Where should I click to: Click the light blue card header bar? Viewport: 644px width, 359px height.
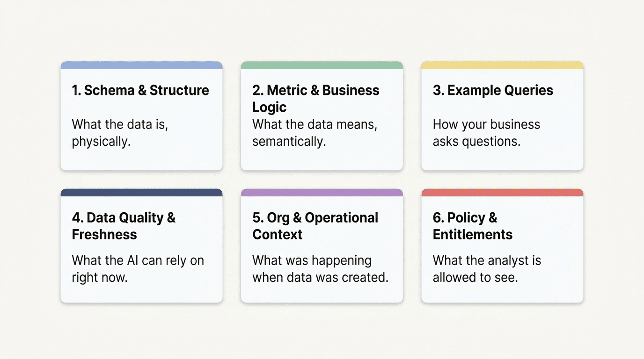tap(141, 65)
